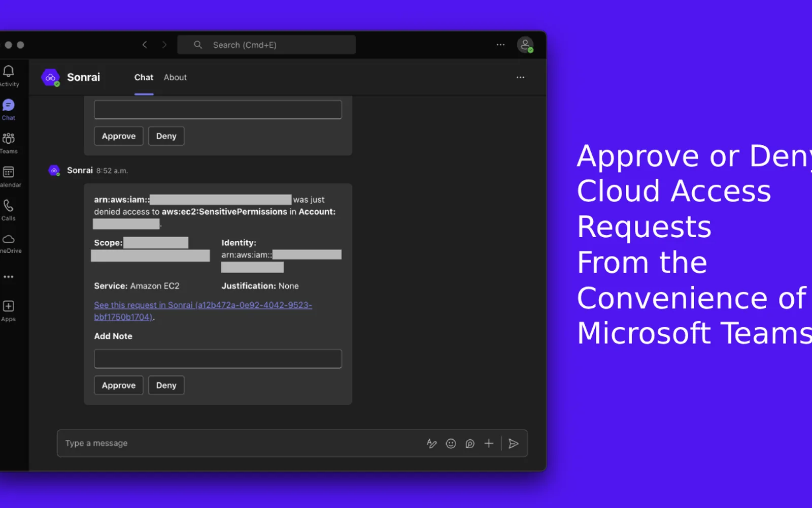Click the Sonrai app logo in header
Image resolution: width=812 pixels, height=508 pixels.
pyautogui.click(x=50, y=77)
